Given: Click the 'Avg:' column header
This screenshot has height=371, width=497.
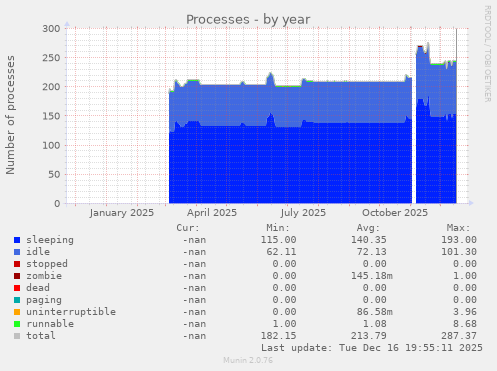Looking at the screenshot, I should click(368, 228).
